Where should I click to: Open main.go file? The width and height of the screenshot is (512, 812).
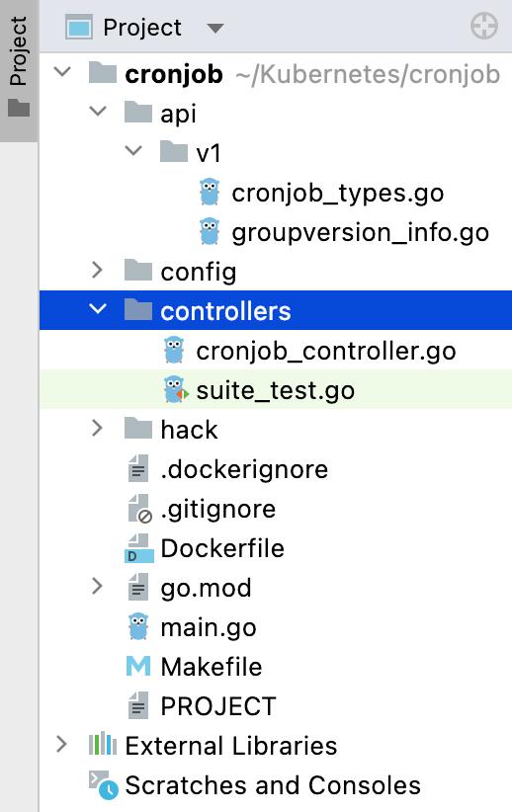[209, 627]
